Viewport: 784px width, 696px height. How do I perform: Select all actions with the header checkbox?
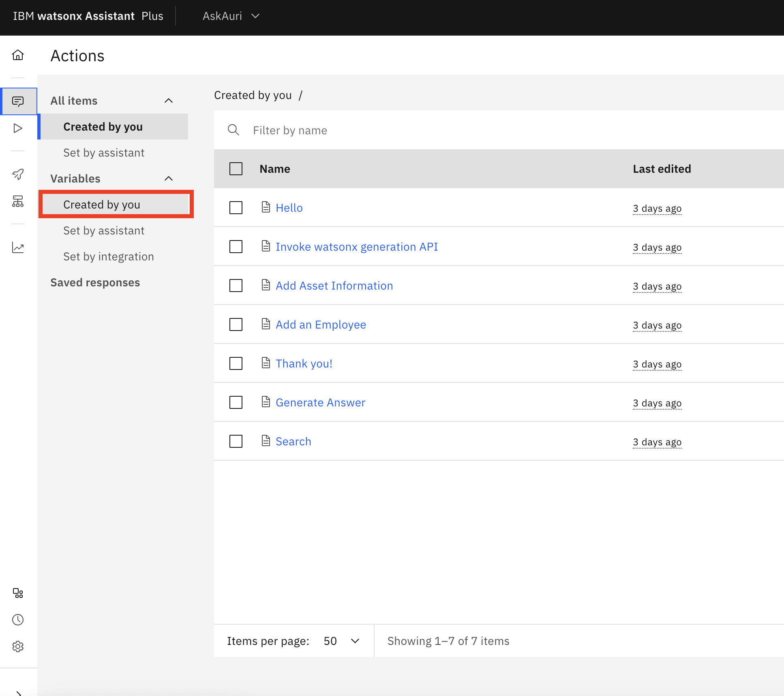[236, 169]
